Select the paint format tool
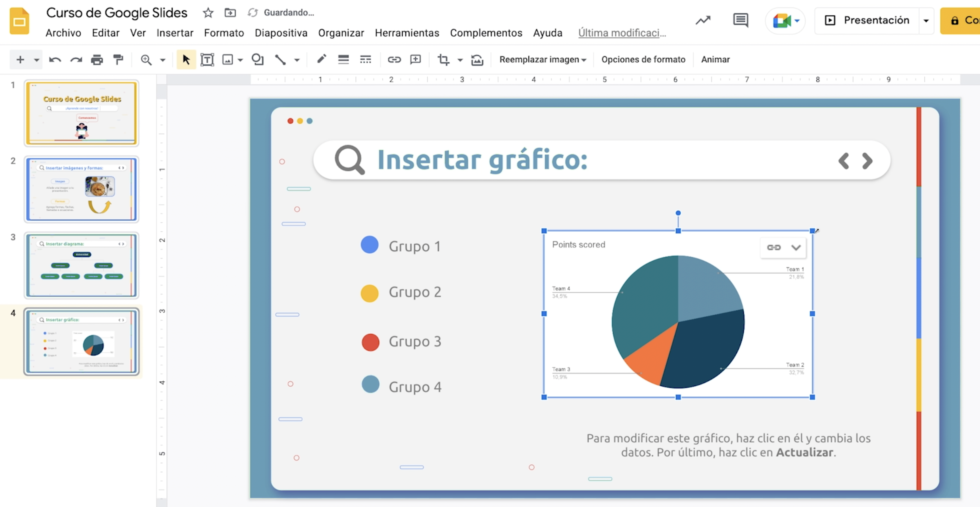The width and height of the screenshot is (980, 507). click(x=118, y=59)
